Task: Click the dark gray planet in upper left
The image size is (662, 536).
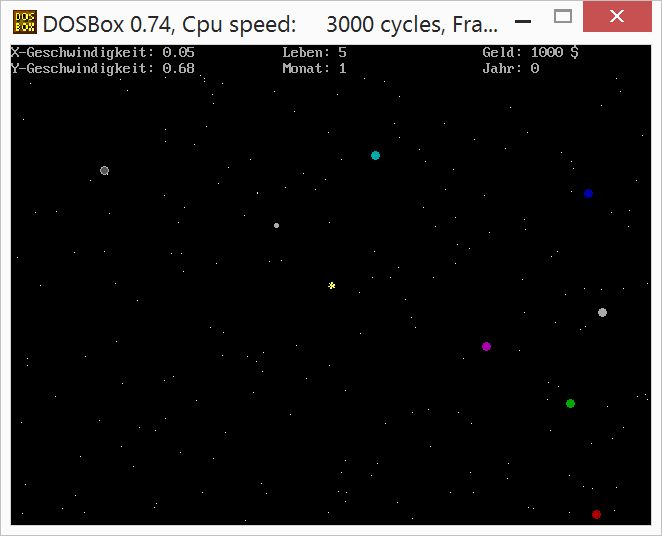Action: [x=104, y=170]
